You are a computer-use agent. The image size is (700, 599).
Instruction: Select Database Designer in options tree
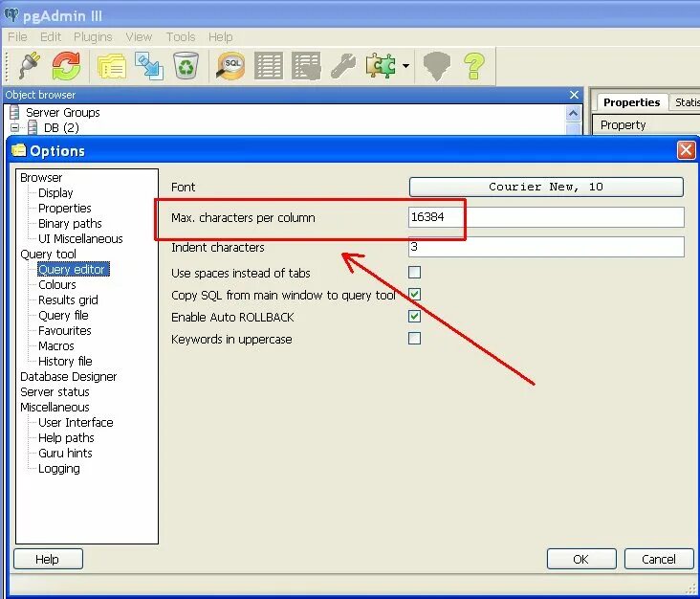[68, 377]
